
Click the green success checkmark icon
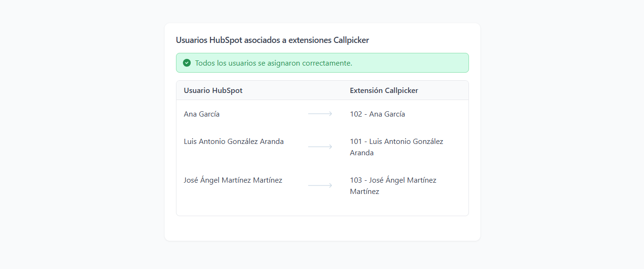187,63
